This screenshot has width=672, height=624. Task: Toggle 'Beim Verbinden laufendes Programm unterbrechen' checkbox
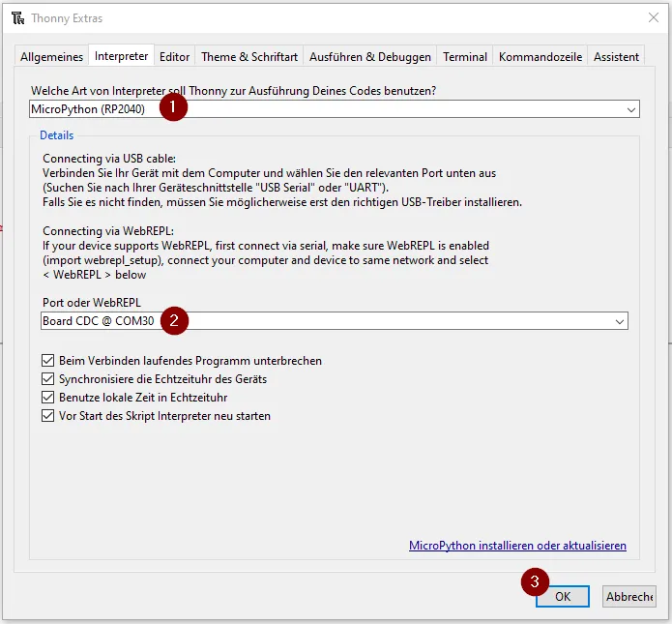[x=48, y=361]
